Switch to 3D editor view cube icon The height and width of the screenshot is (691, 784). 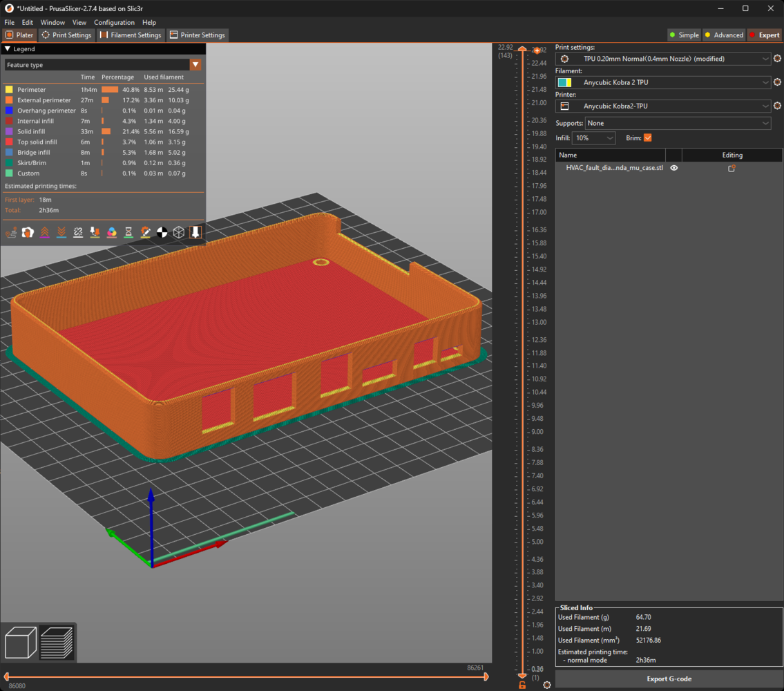(x=21, y=643)
